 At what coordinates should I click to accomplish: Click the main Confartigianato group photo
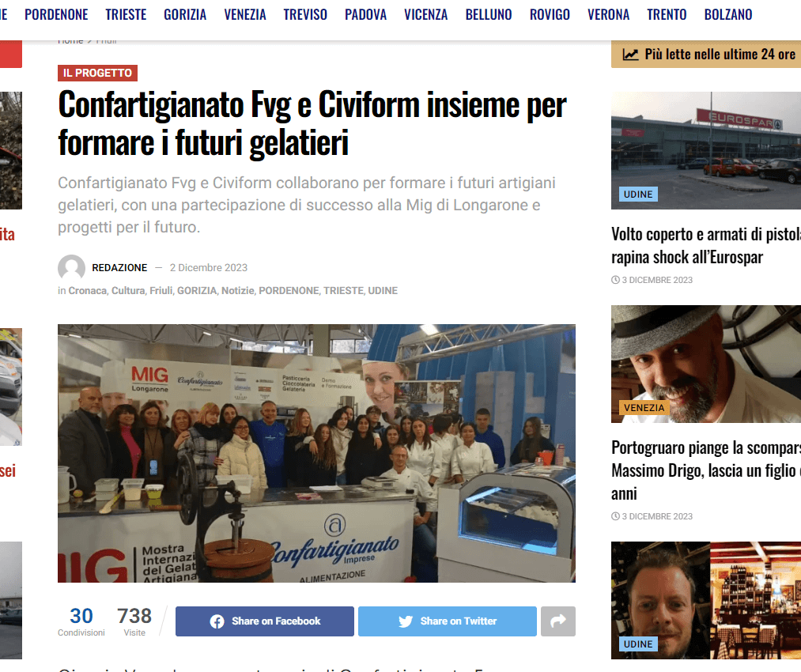317,454
